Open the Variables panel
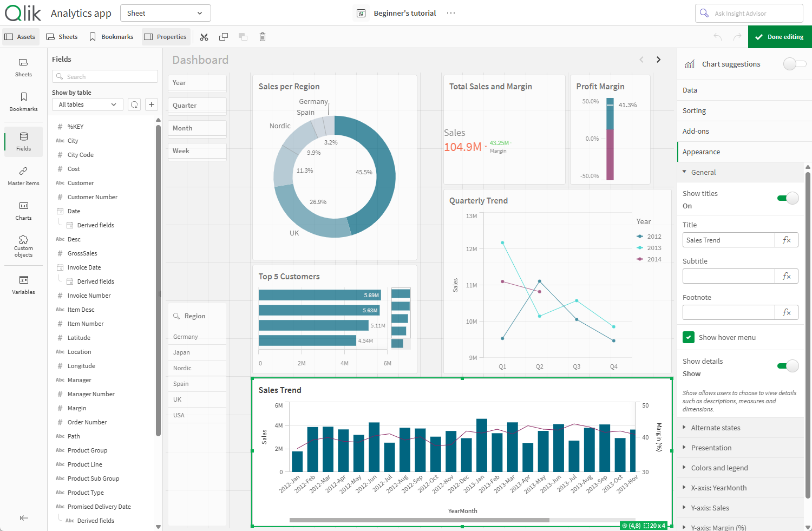Viewport: 812px width, 531px height. coord(23,285)
